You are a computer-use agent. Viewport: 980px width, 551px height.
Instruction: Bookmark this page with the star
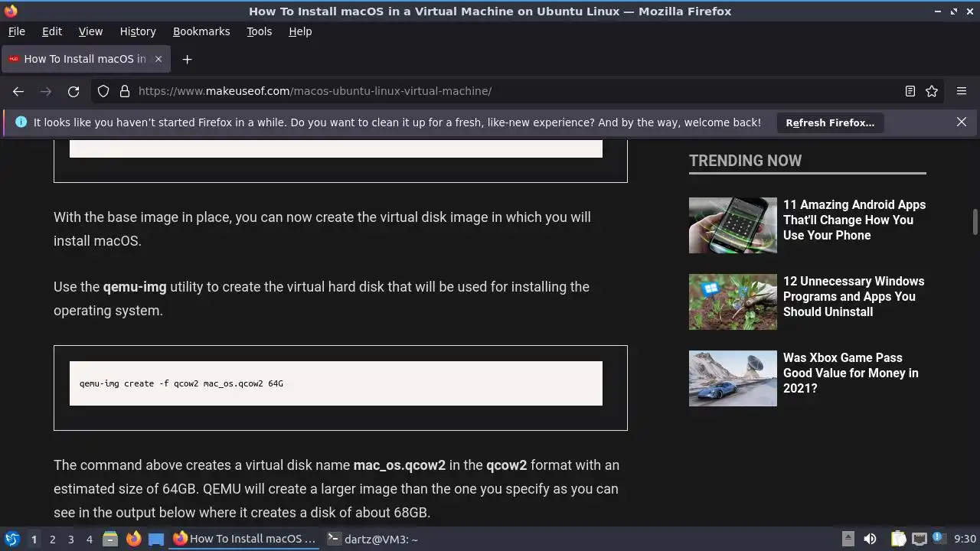(932, 91)
